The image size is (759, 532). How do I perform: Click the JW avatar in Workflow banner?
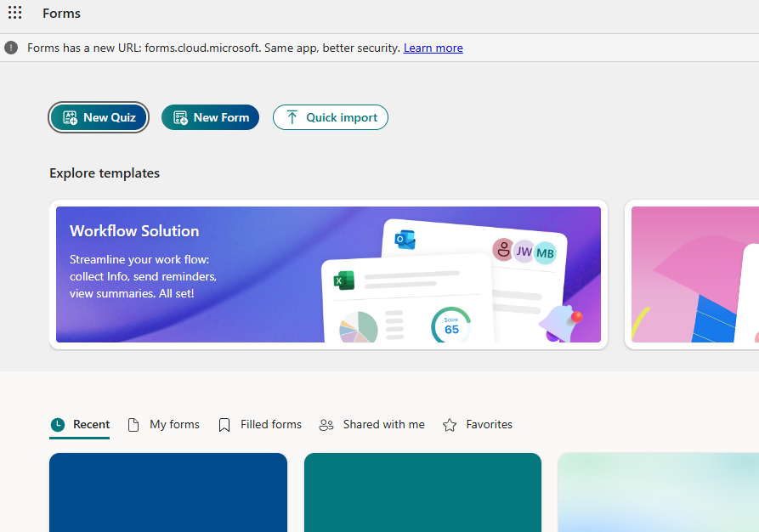(524, 252)
